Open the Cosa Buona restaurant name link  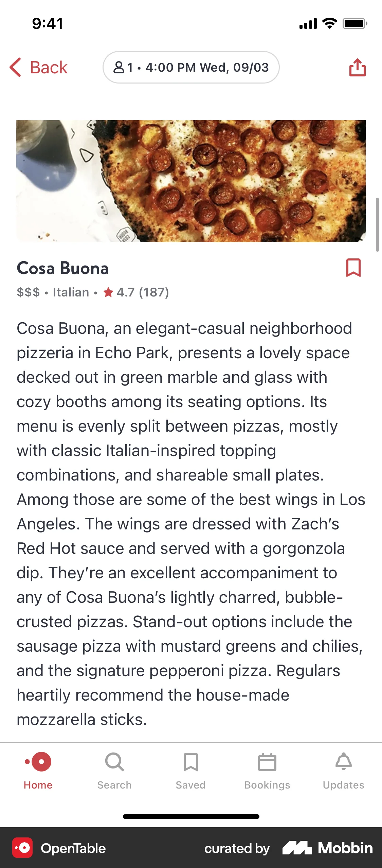pos(62,268)
